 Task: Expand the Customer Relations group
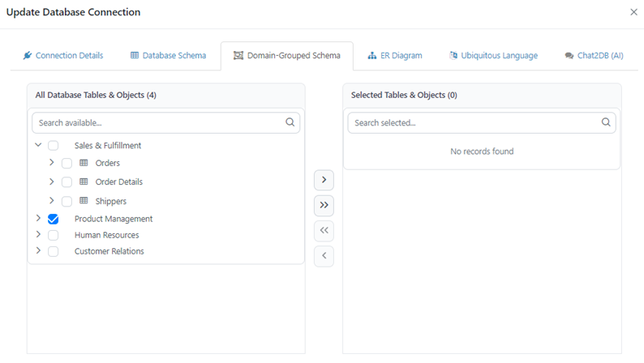pos(38,250)
